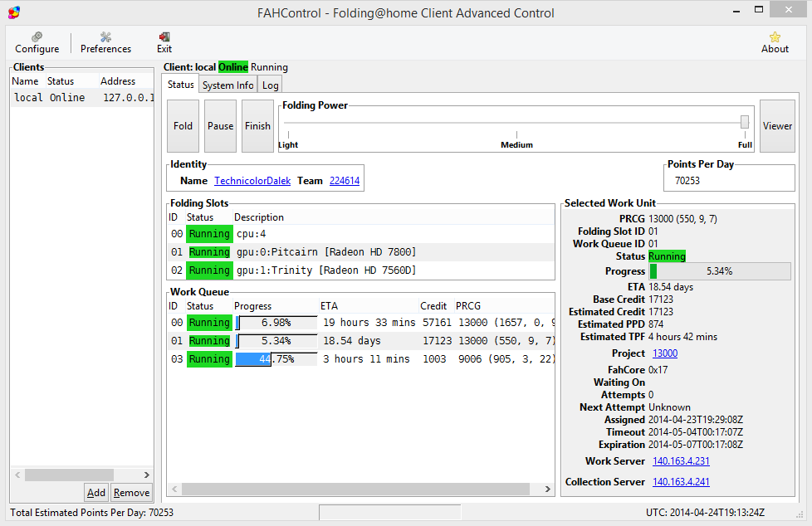Open Work Server 140.163.4.231 link

pyautogui.click(x=681, y=460)
